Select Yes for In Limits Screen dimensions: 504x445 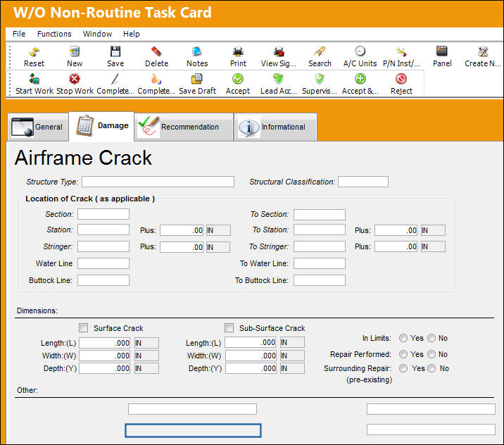[x=403, y=338]
